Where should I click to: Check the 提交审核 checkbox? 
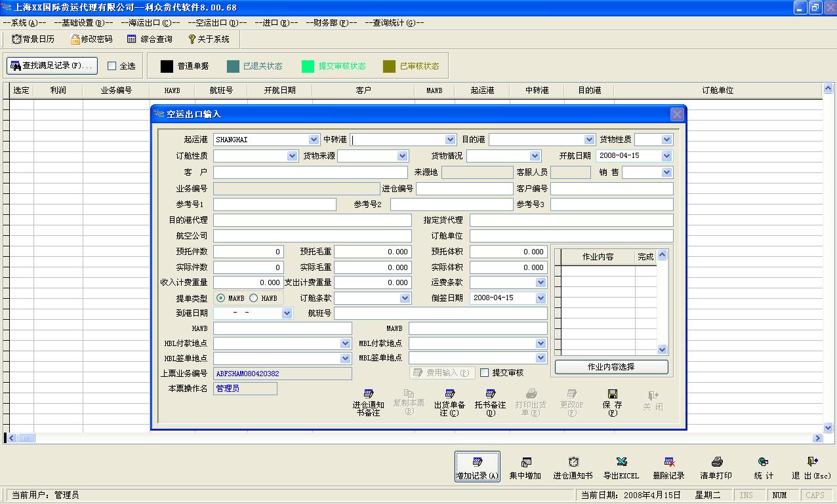coord(485,373)
